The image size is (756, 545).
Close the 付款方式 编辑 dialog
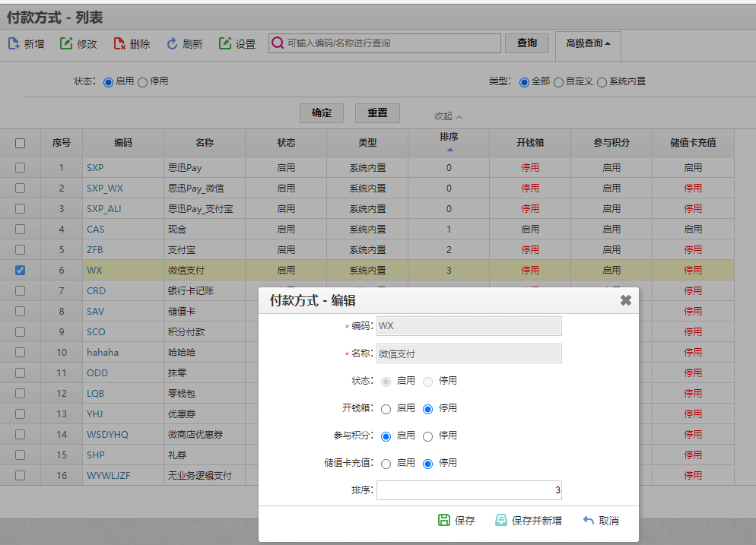coord(625,300)
